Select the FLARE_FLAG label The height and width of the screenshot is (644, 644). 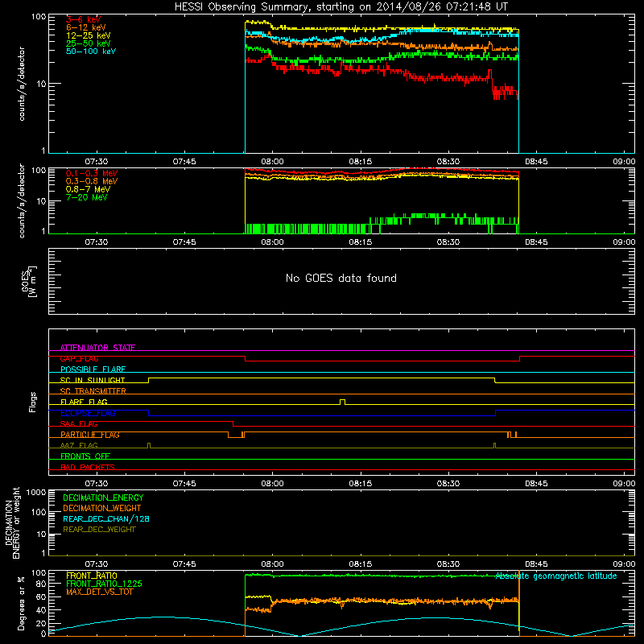pos(84,402)
